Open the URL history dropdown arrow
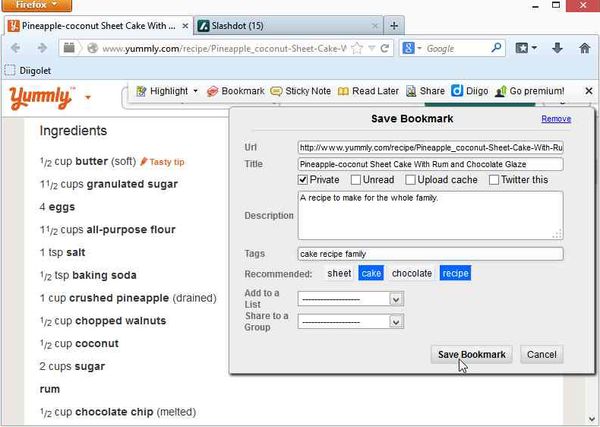This screenshot has width=600, height=427. [372, 49]
